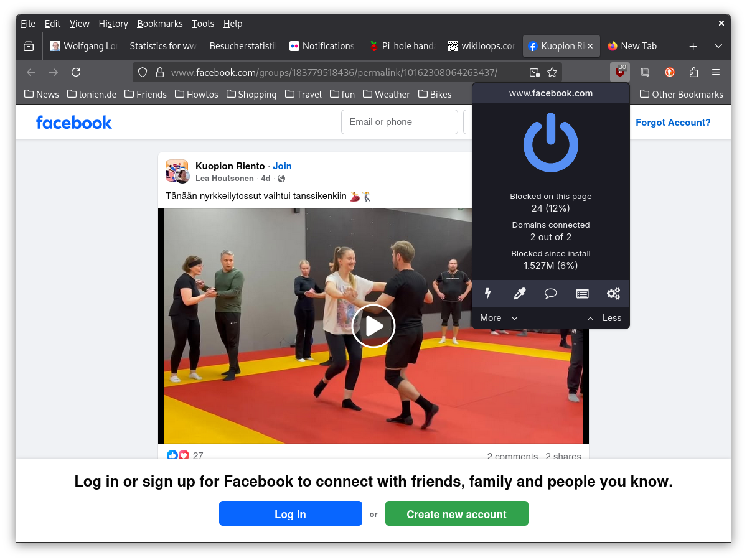This screenshot has width=747, height=560.
Task: Open the uBlock dashboard gears icon
Action: [x=613, y=294]
